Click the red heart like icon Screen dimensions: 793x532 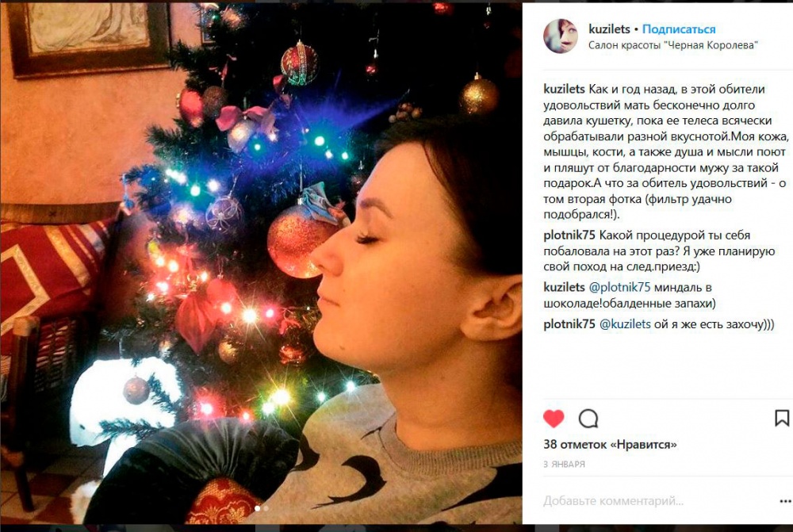(x=554, y=419)
